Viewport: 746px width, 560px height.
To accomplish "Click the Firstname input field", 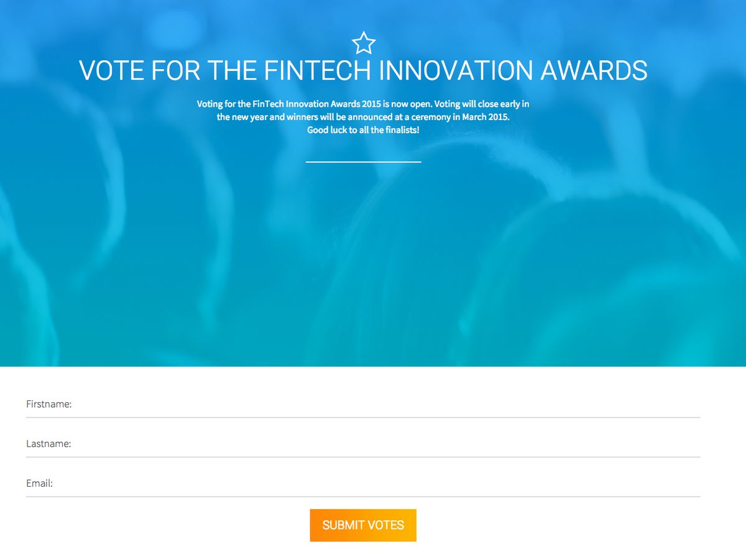I will pos(385,405).
